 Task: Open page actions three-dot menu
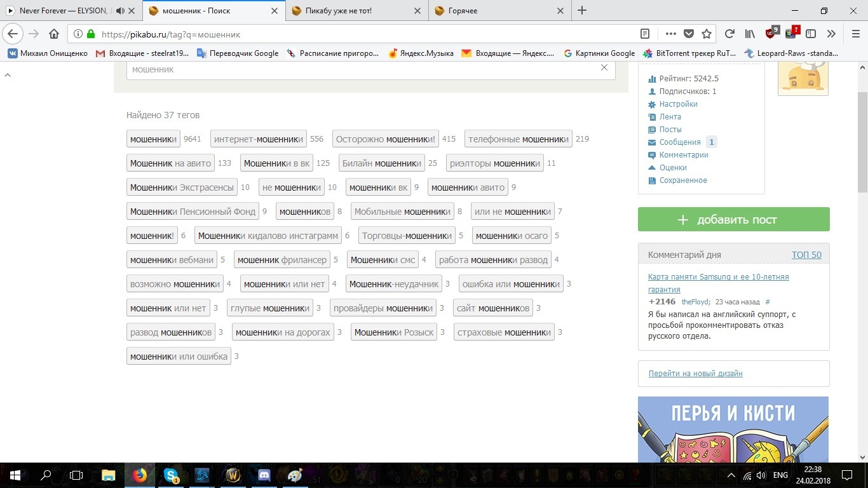671,34
